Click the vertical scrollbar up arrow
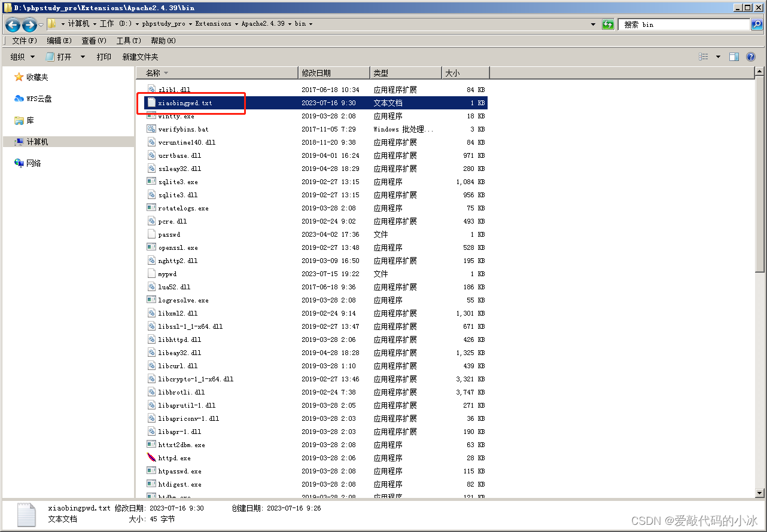The width and height of the screenshot is (767, 532). [x=760, y=72]
